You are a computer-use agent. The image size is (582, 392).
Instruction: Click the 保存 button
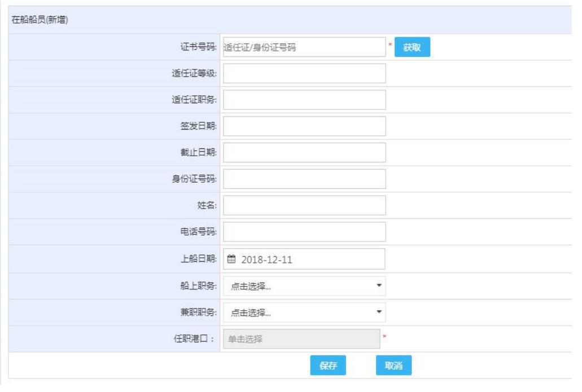[328, 365]
